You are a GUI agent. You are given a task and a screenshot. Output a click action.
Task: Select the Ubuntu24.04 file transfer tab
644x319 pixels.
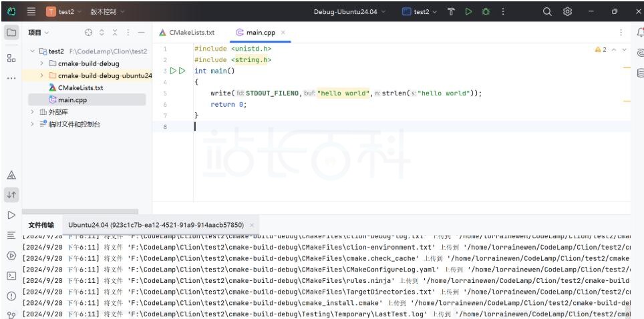(156, 225)
